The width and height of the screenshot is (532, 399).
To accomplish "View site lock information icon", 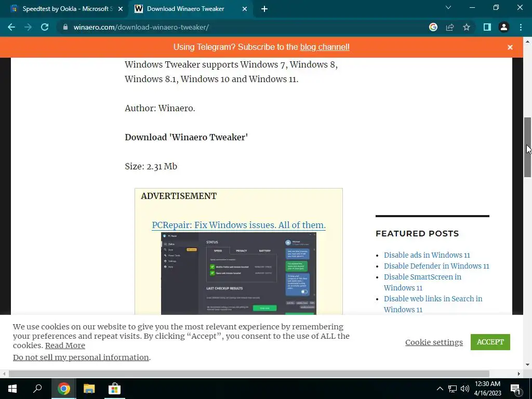I will pos(65,27).
